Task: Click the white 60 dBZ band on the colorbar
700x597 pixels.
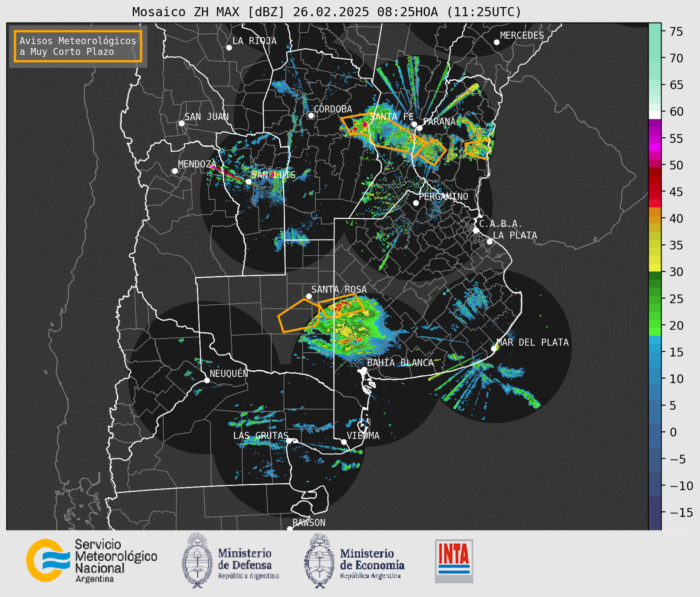Action: click(655, 115)
